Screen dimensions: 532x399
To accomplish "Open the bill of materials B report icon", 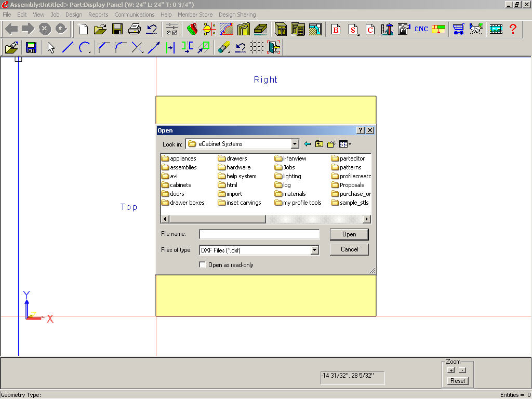I will point(336,29).
